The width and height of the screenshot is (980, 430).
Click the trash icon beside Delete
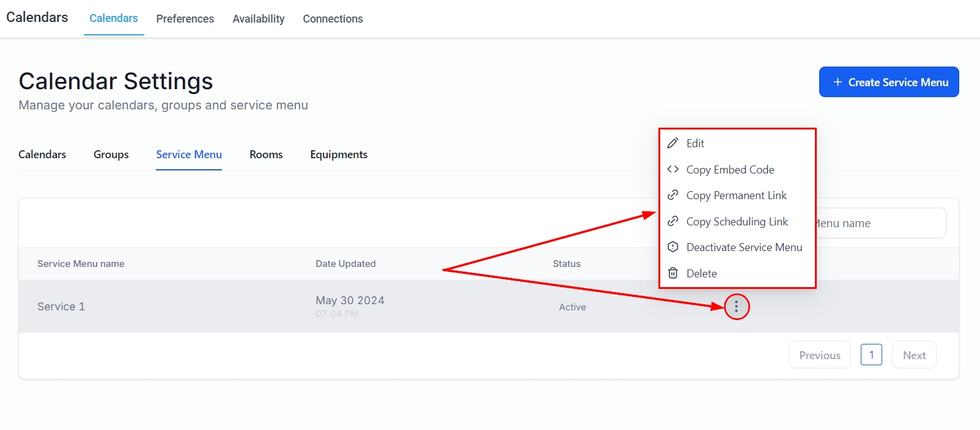tap(672, 273)
